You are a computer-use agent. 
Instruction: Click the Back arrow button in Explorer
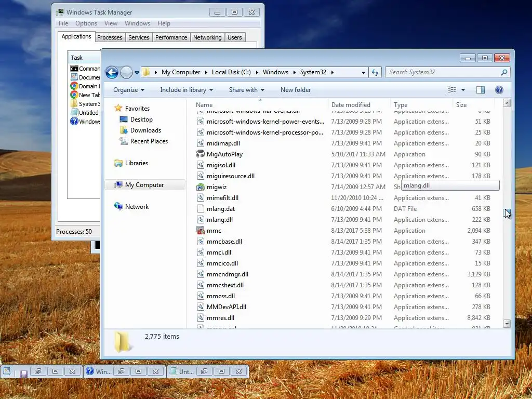112,72
